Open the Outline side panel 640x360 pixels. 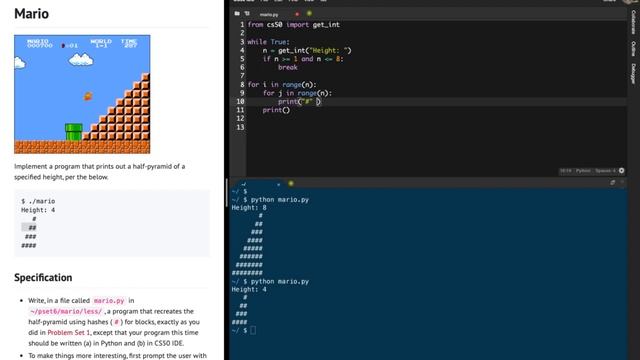tap(633, 49)
